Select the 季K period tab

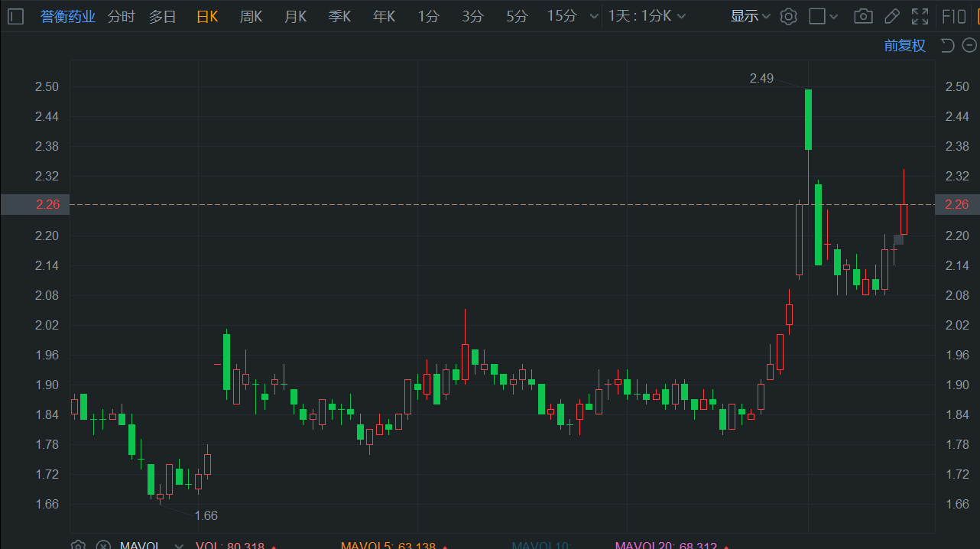[339, 16]
